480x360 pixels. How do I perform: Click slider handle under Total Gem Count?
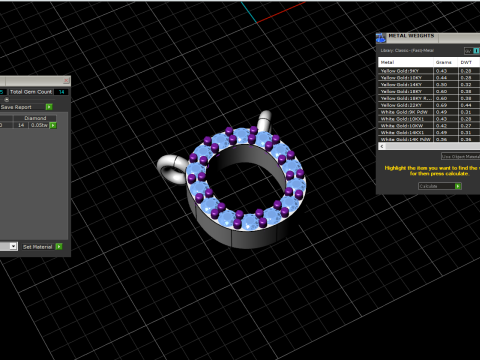click(x=7, y=99)
